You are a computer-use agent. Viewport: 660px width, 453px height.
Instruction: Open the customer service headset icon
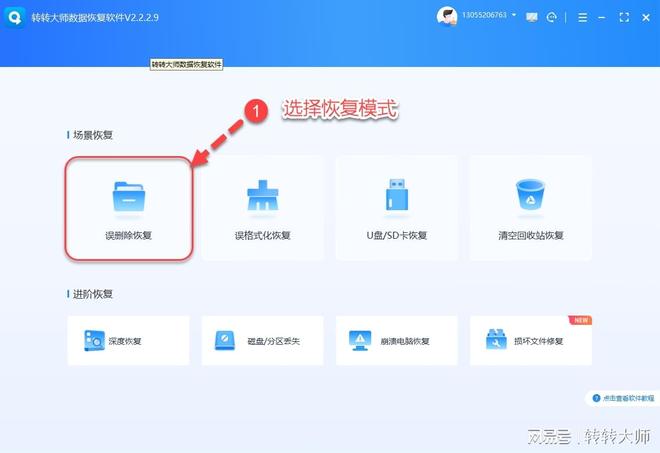coord(551,17)
